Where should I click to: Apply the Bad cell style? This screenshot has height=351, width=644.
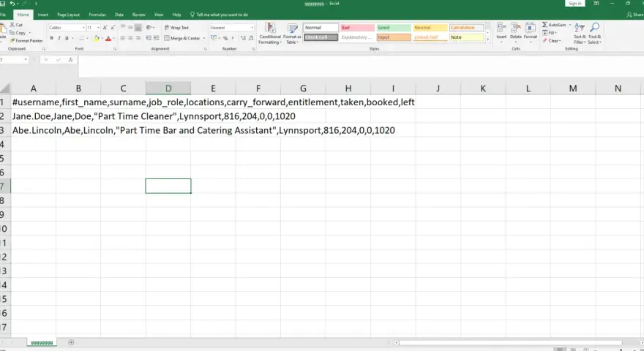point(357,28)
